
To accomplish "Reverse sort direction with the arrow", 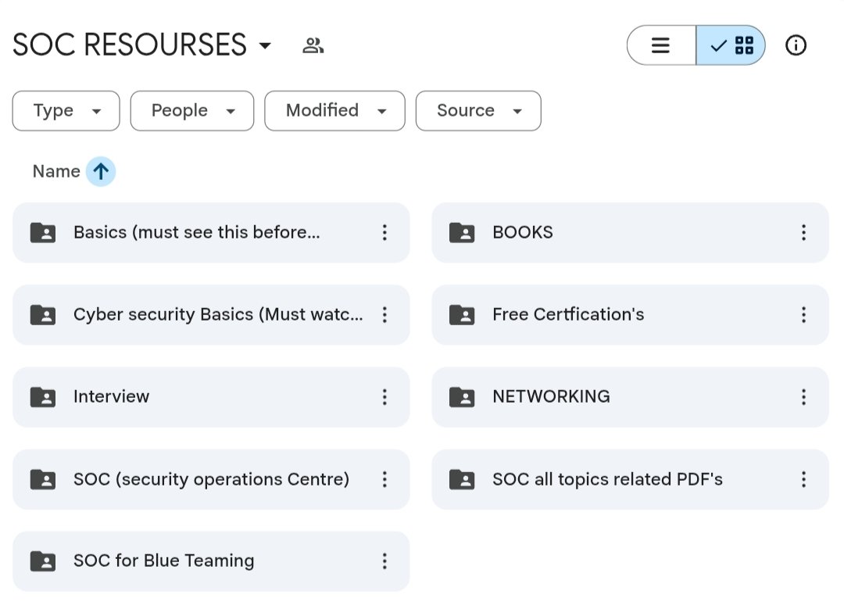I will point(101,172).
